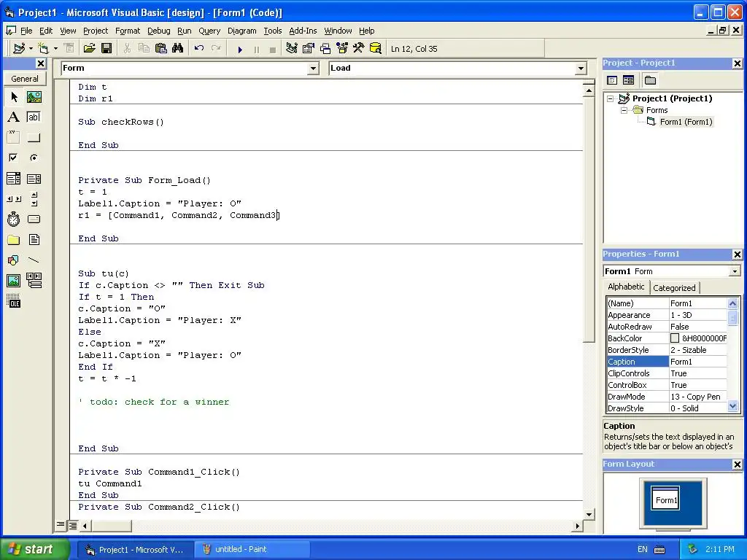Select the DirListBox folder control in the toolbox
Image resolution: width=747 pixels, height=560 pixels.
pyautogui.click(x=14, y=239)
